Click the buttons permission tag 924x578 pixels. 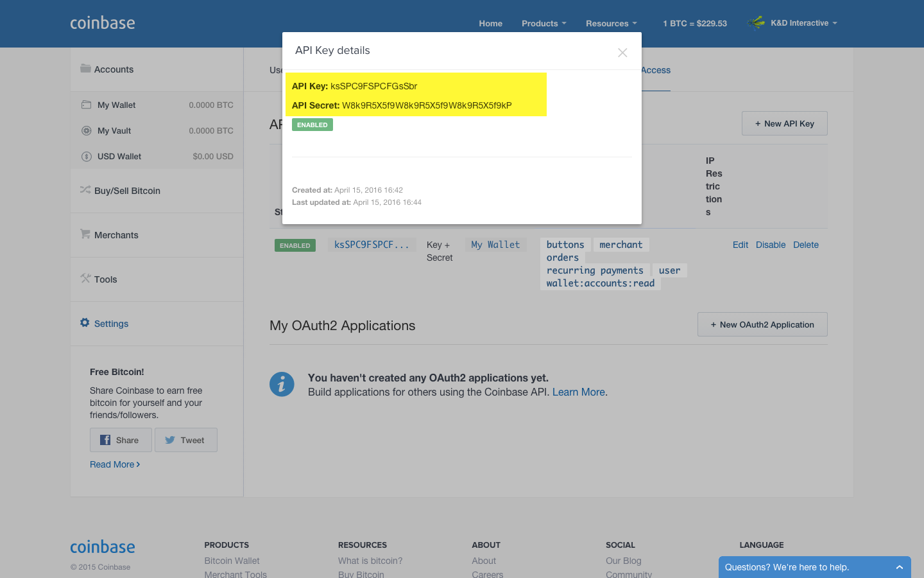click(x=565, y=245)
